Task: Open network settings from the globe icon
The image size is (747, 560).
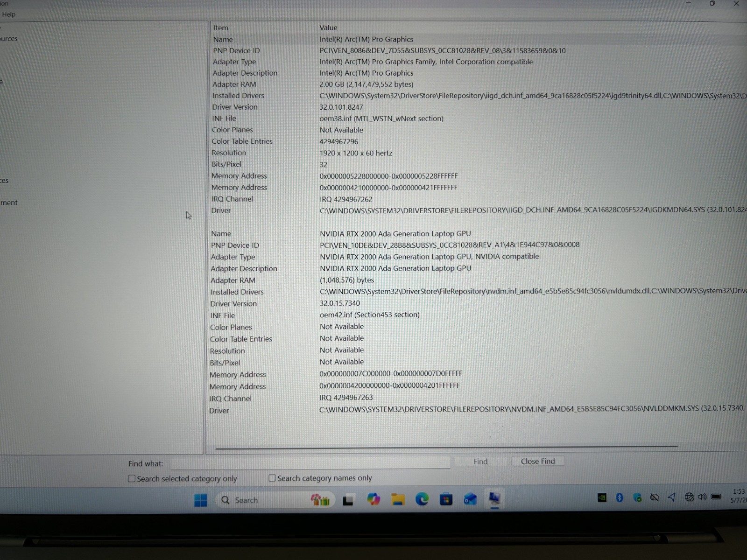Action: 689,497
